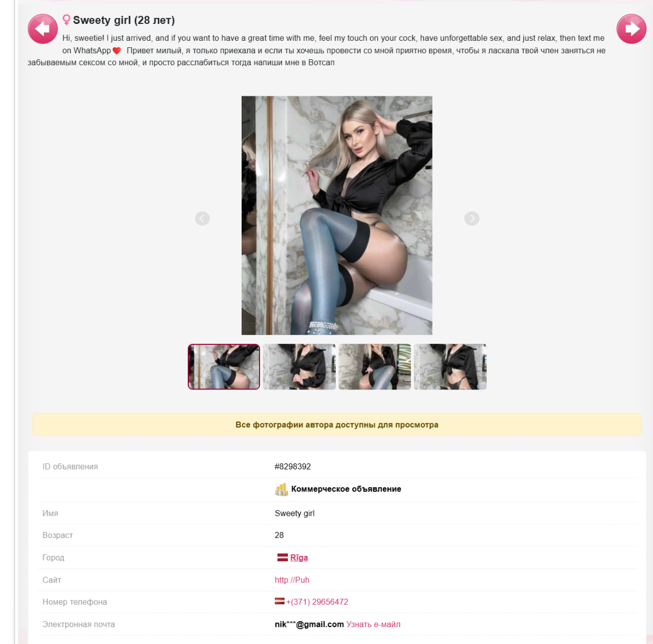The height and width of the screenshot is (644, 653).
Task: Click the red heart emoji in the description
Action: coord(116,51)
